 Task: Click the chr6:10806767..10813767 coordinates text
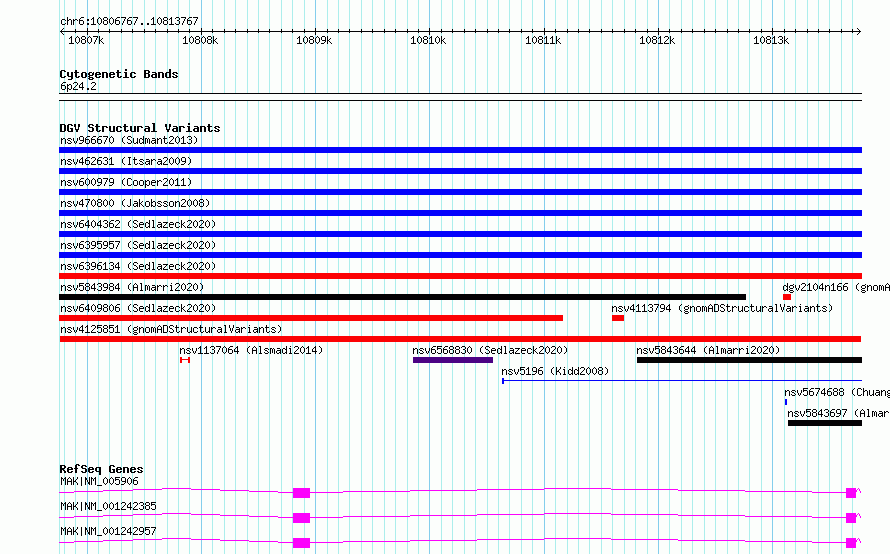point(129,21)
